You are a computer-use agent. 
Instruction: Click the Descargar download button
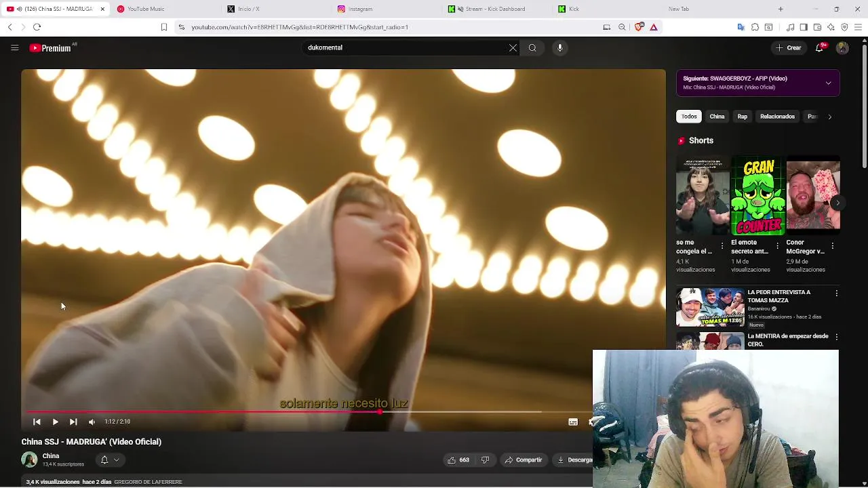(574, 460)
